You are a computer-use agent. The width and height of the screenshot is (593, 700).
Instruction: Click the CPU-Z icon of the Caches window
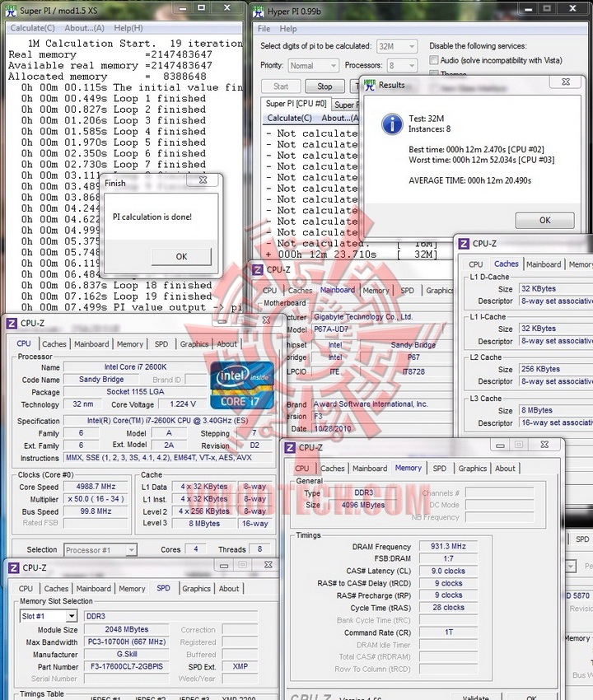(x=464, y=243)
